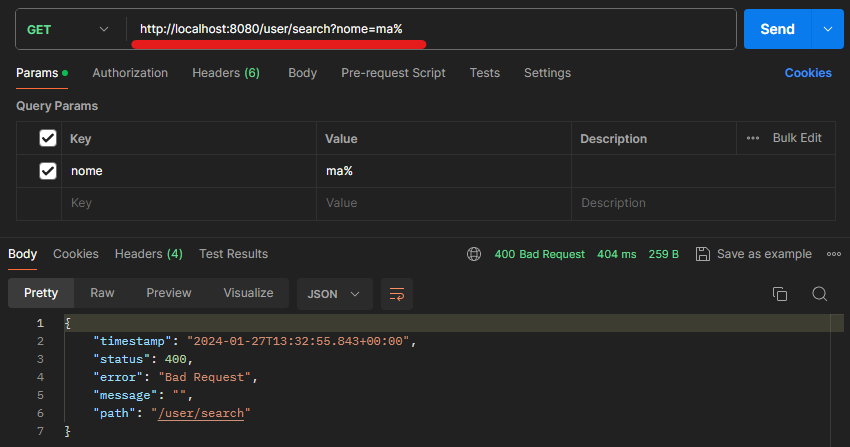Click the globe network icon near status
The height and width of the screenshot is (447, 850).
pos(474,254)
